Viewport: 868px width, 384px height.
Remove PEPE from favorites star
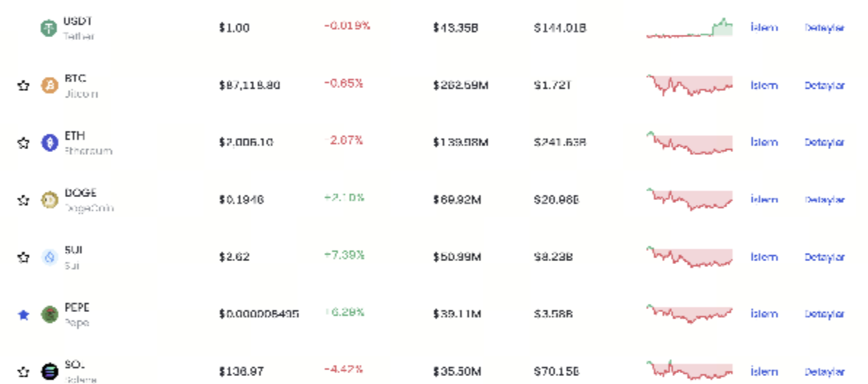click(23, 315)
